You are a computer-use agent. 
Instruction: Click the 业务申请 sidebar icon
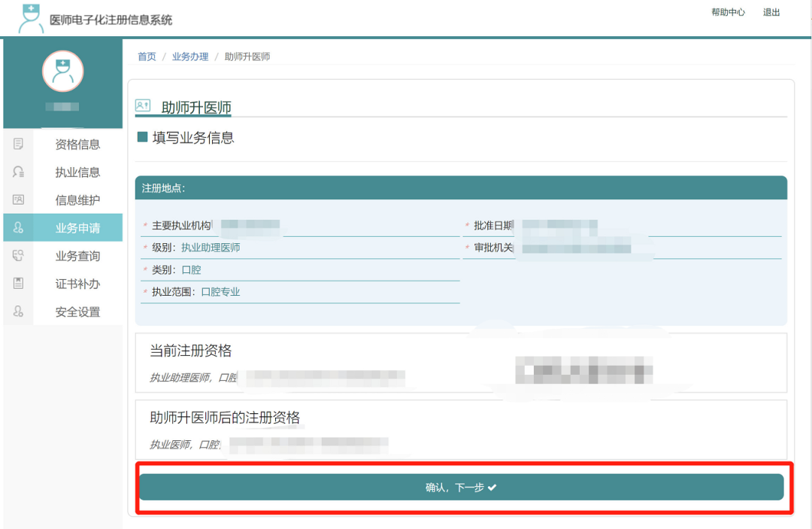point(19,228)
